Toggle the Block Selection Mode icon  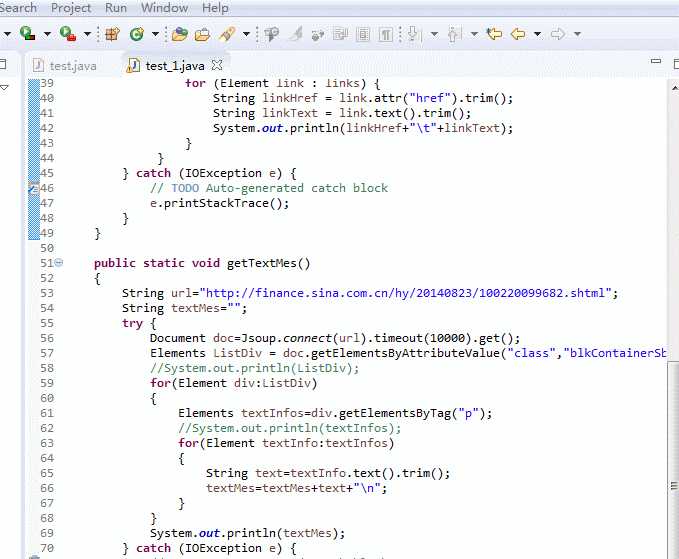tap(340, 34)
